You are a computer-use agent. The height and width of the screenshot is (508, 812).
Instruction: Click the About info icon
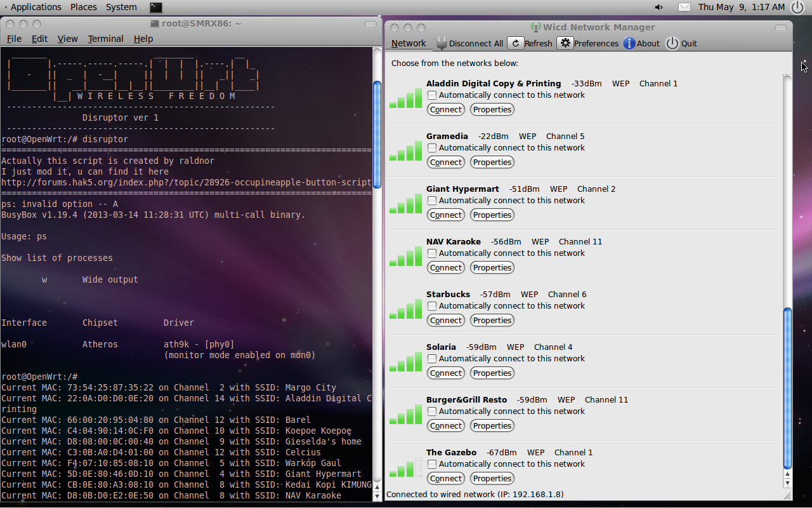point(629,43)
